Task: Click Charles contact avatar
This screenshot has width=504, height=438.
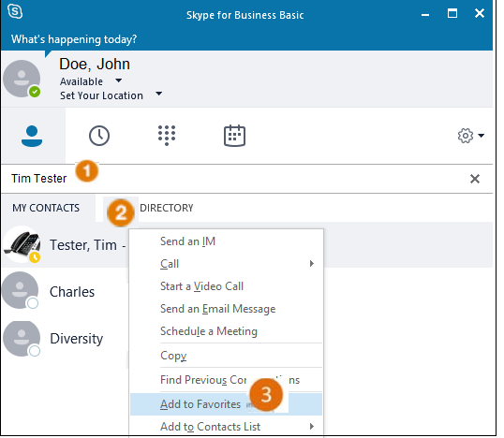Action: click(21, 290)
